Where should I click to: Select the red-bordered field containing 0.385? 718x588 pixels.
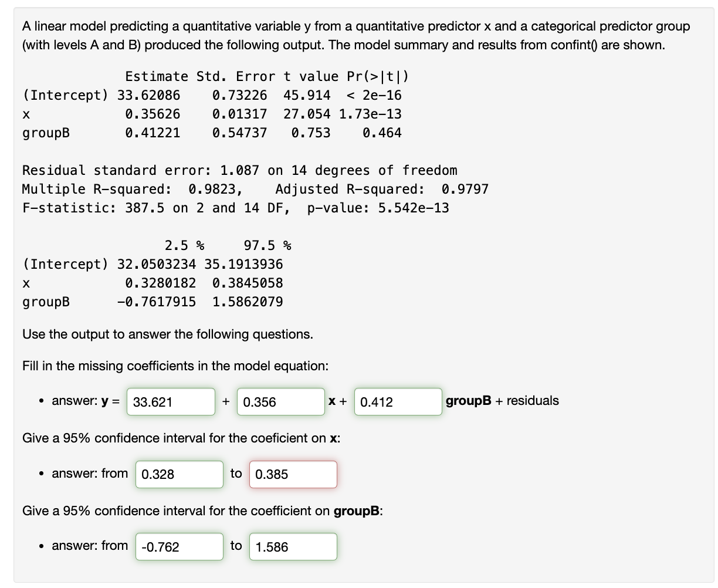coord(293,474)
